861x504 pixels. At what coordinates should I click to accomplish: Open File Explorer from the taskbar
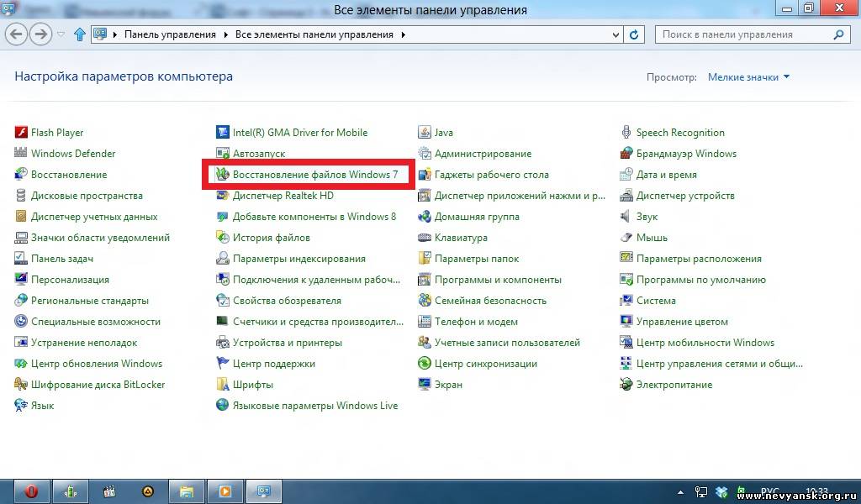[186, 491]
